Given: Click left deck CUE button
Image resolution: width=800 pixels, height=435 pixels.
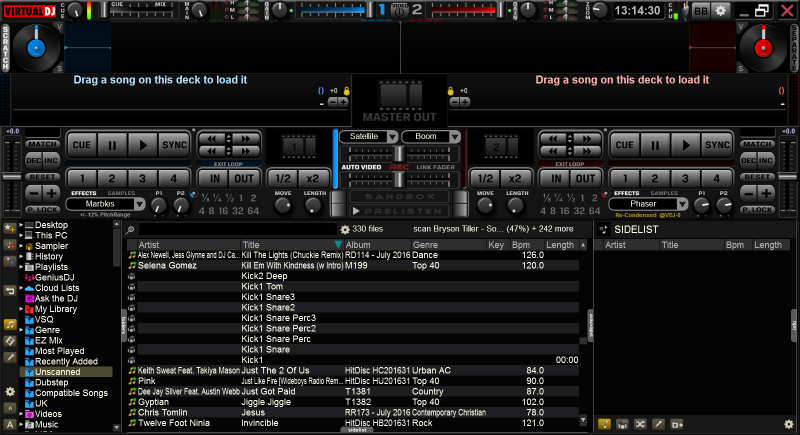Looking at the screenshot, I should coord(82,145).
